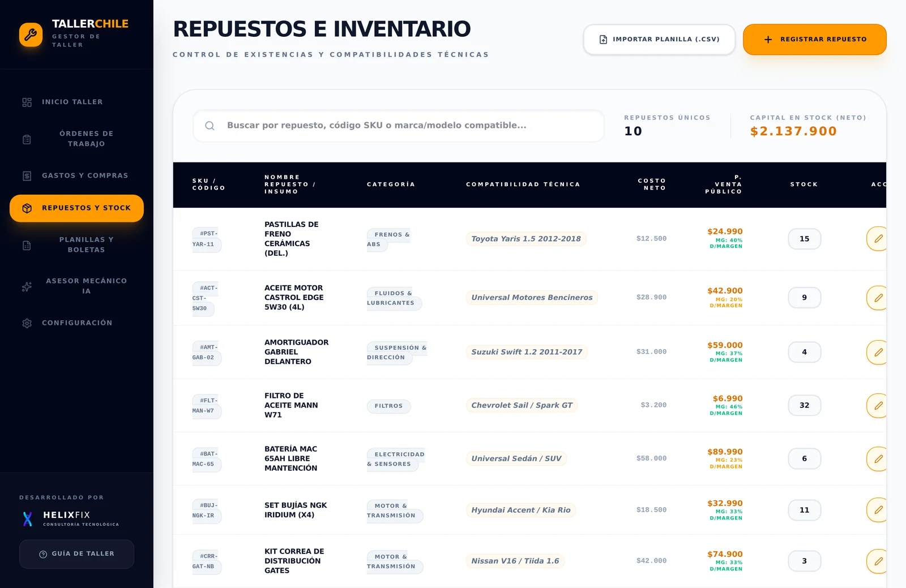Click the help icon in Guía de Taller
The width and height of the screenshot is (906, 588).
[x=43, y=554]
